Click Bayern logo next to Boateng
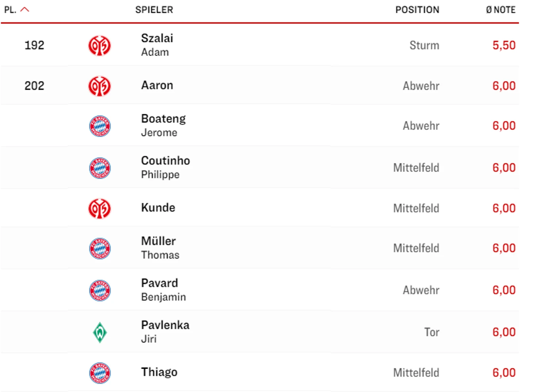The image size is (533, 392). (x=100, y=126)
